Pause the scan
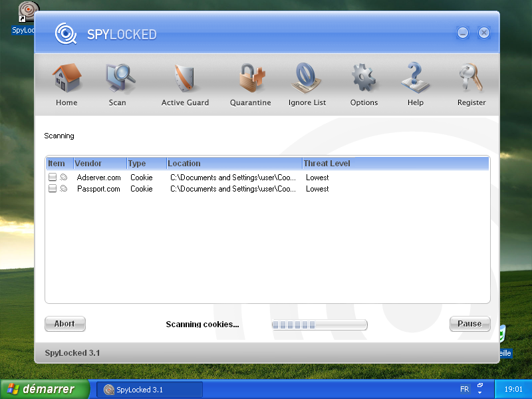This screenshot has height=399, width=532. (469, 324)
